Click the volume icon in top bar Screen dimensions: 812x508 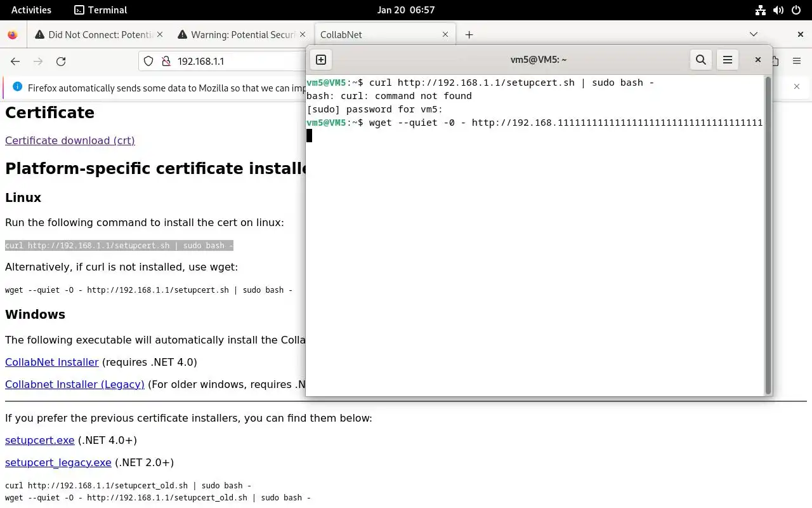point(778,10)
